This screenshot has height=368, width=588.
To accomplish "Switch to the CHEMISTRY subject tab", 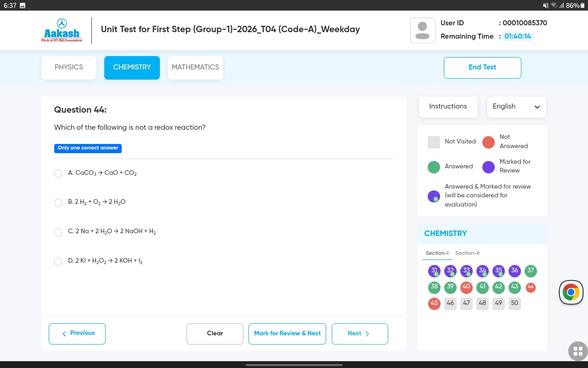I will tap(132, 68).
